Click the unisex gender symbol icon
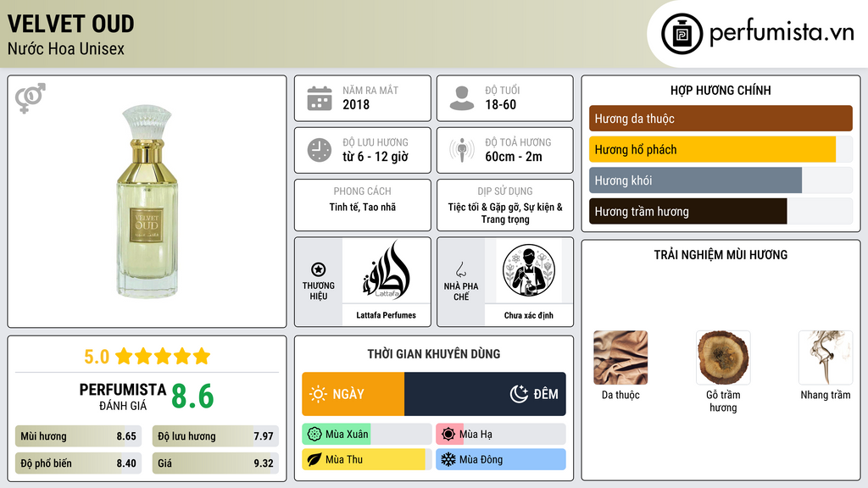Screen dimensions: 868x488 pyautogui.click(x=31, y=98)
